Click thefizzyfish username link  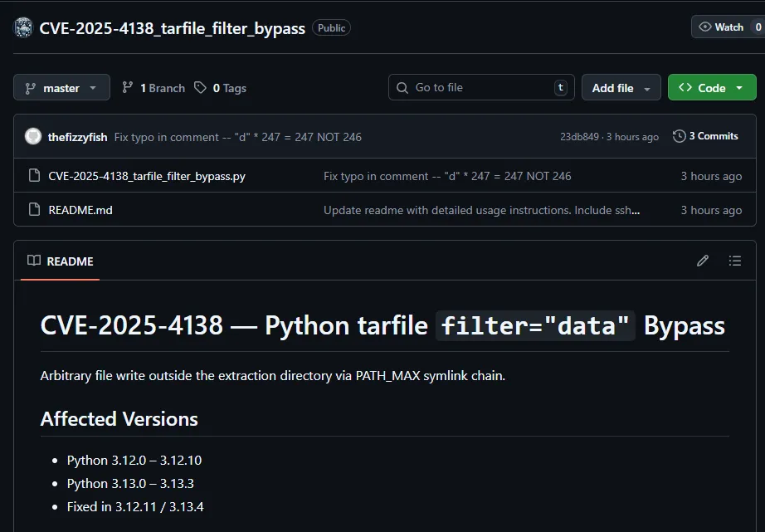coord(78,137)
